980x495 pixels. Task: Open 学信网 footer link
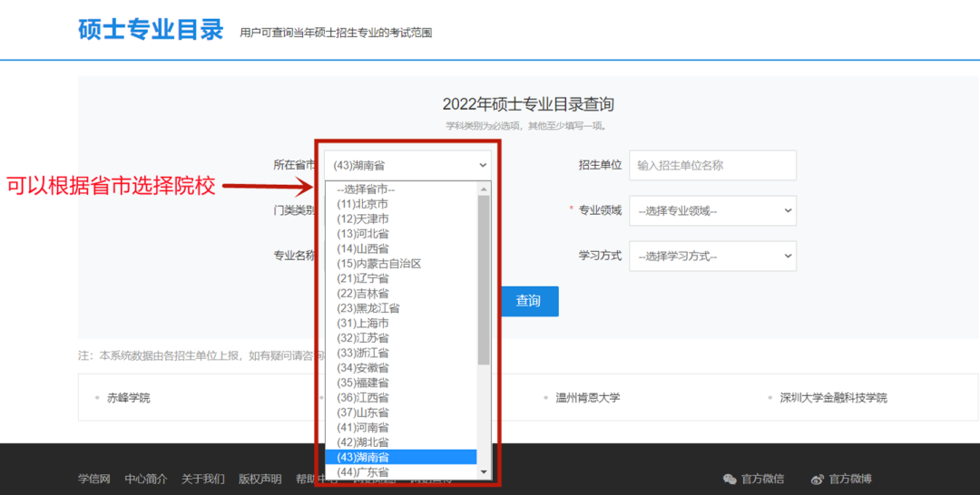click(93, 480)
